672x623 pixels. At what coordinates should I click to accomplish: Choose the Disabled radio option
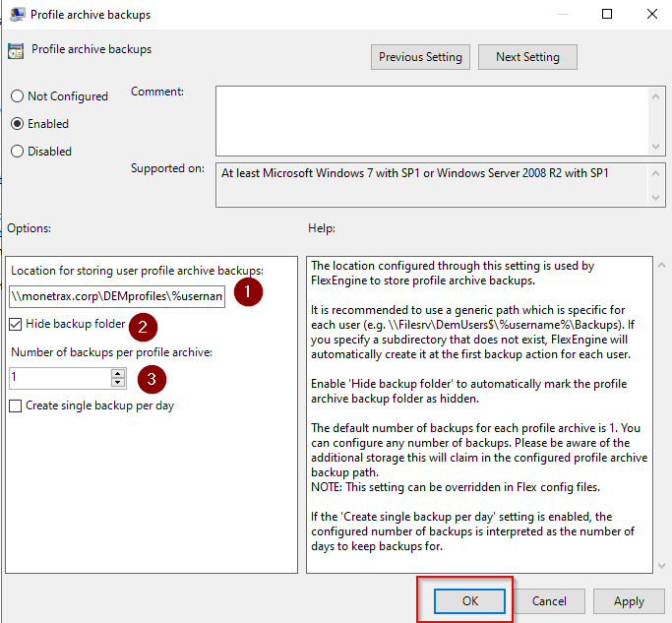[x=17, y=152]
